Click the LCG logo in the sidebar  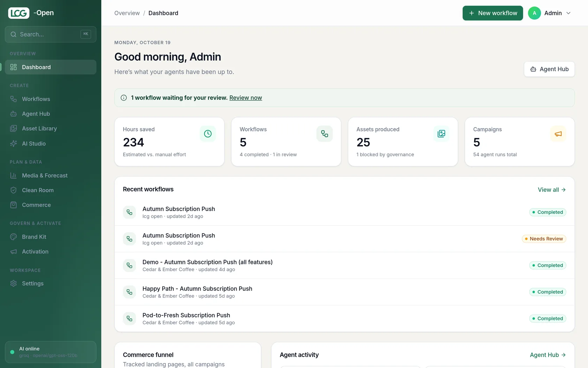pyautogui.click(x=19, y=13)
